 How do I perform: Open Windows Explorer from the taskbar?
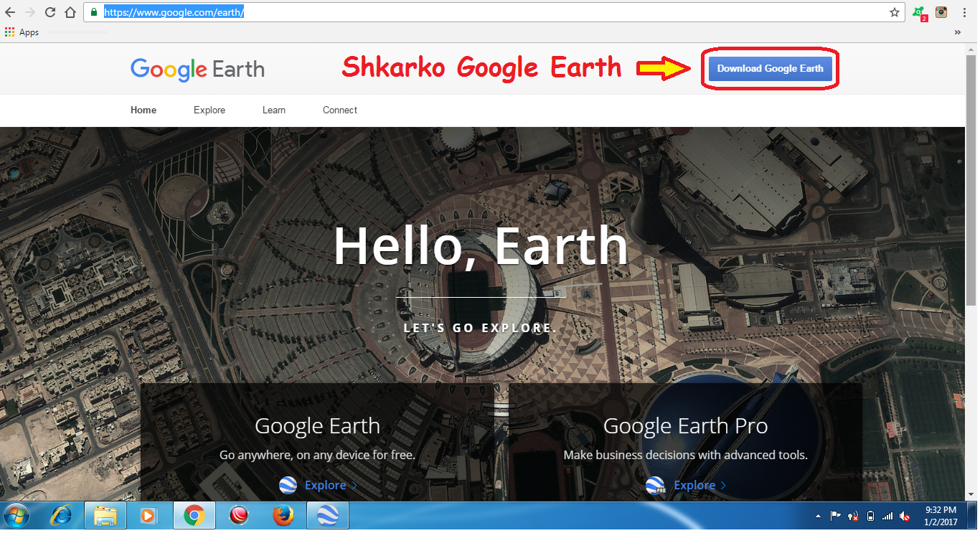click(105, 516)
